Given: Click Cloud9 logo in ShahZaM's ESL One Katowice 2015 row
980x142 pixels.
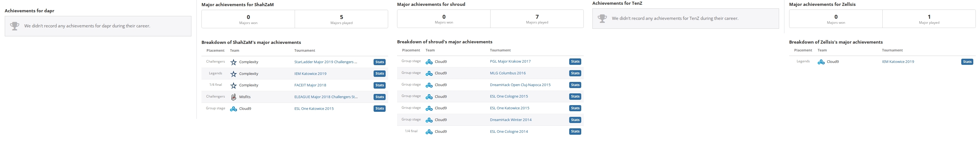Looking at the screenshot, I should 234,109.
